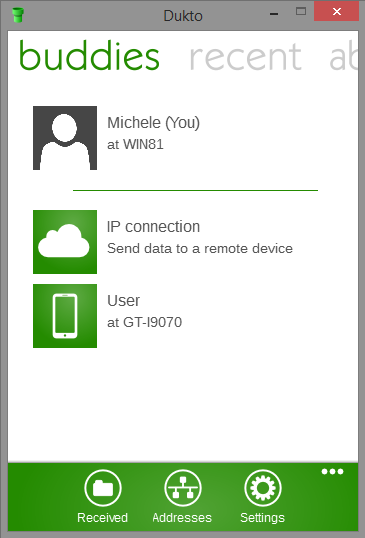Open the Settings gear icon

263,488
